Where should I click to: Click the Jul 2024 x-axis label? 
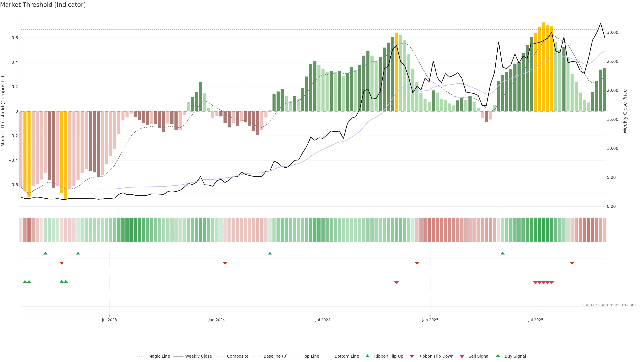coord(323,320)
